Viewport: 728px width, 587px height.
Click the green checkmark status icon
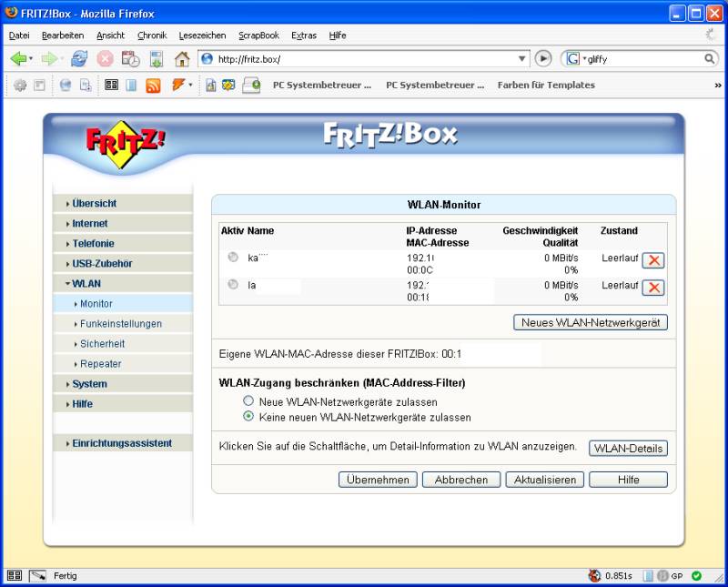[696, 576]
